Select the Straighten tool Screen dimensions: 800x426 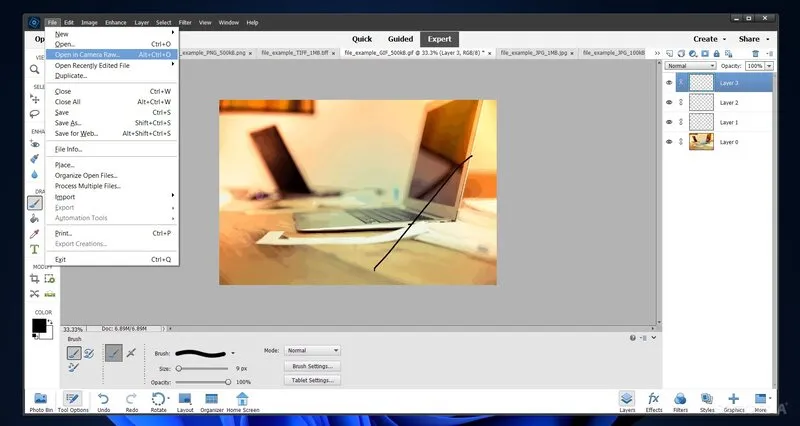(49, 294)
